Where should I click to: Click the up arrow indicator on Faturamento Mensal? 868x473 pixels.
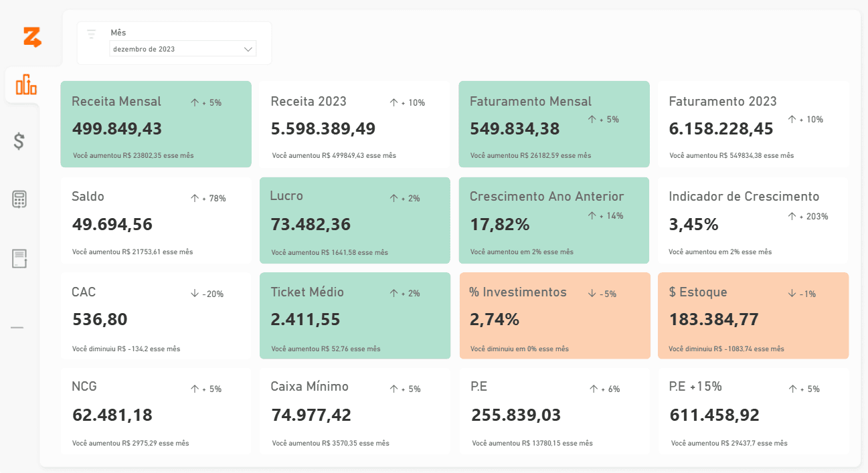592,119
